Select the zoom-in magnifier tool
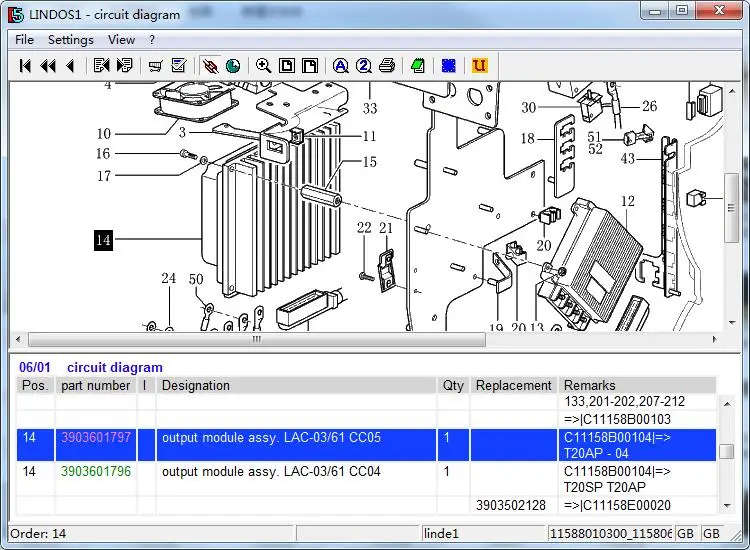 click(264, 66)
